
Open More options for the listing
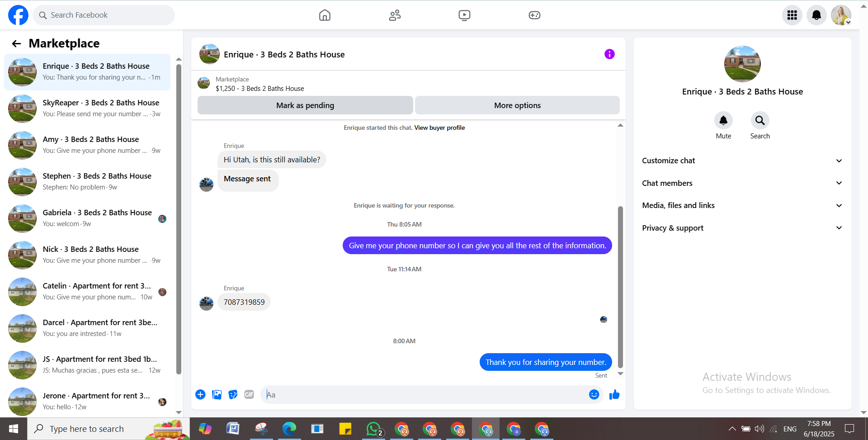point(517,105)
